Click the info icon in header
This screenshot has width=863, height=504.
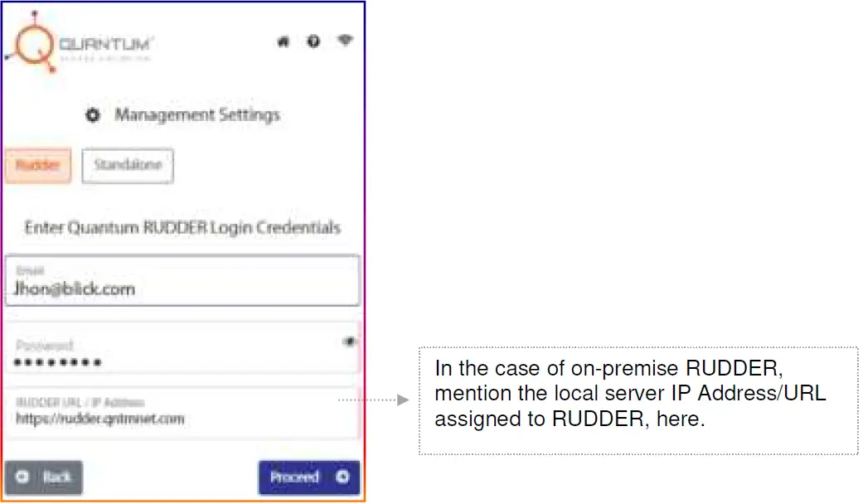[x=313, y=41]
